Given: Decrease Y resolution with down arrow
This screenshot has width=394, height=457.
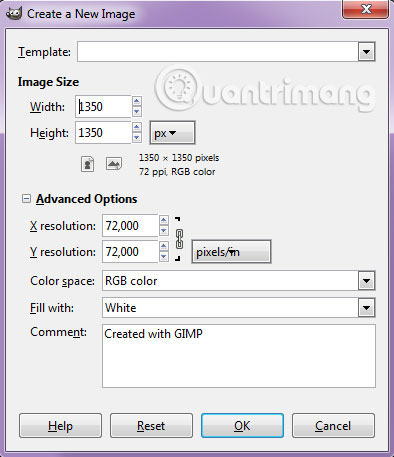Looking at the screenshot, I should (x=163, y=257).
